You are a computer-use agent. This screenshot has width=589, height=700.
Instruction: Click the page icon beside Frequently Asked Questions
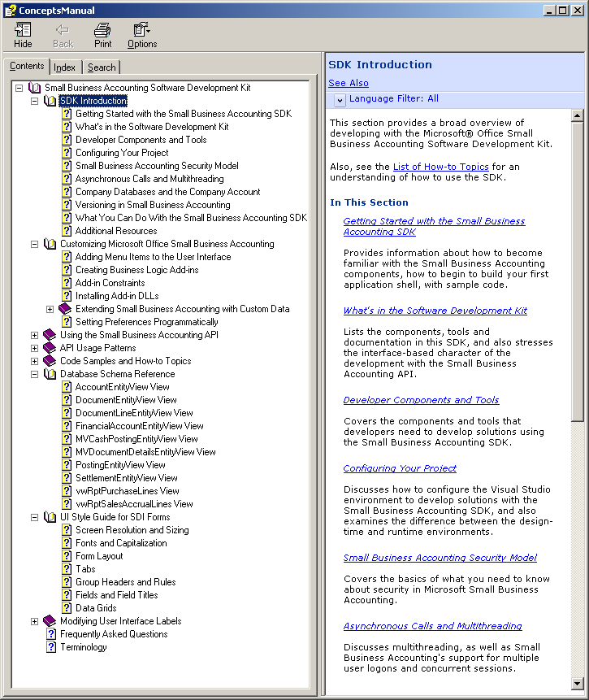(x=51, y=634)
